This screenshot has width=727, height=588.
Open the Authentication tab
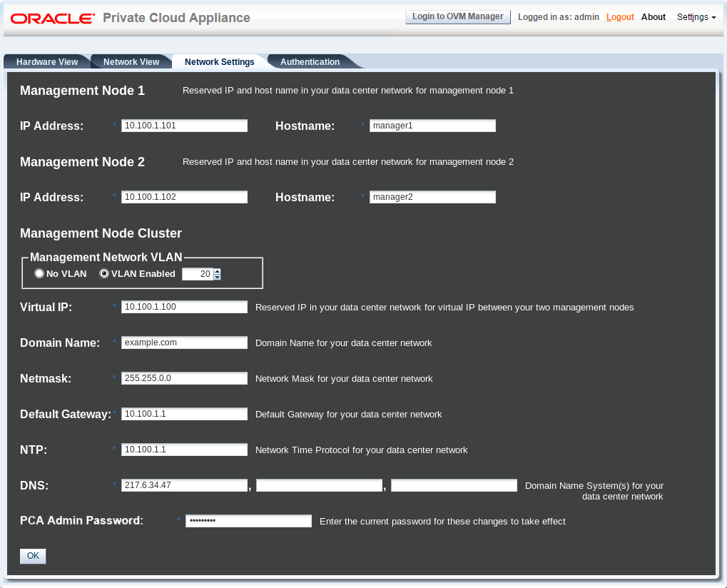pos(310,61)
